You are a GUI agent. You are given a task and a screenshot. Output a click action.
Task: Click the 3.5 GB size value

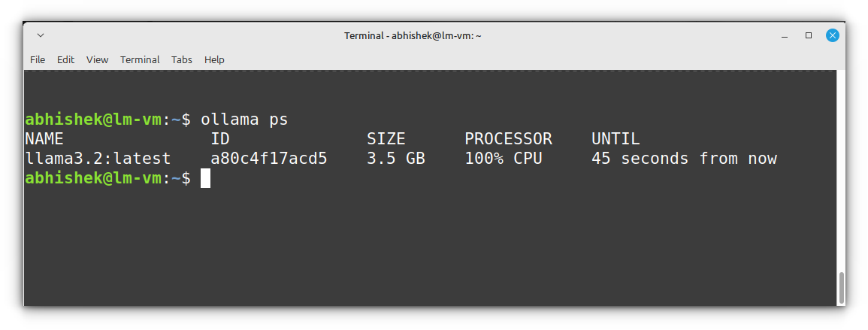tap(395, 159)
